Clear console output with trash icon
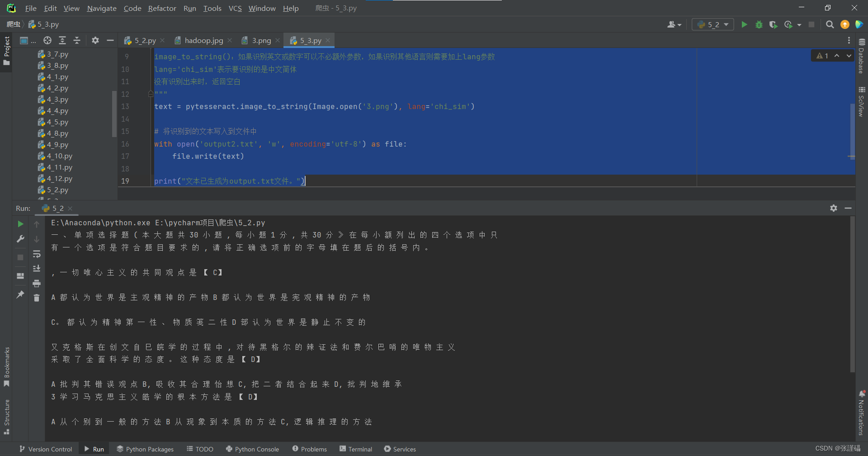The image size is (868, 456). [37, 298]
